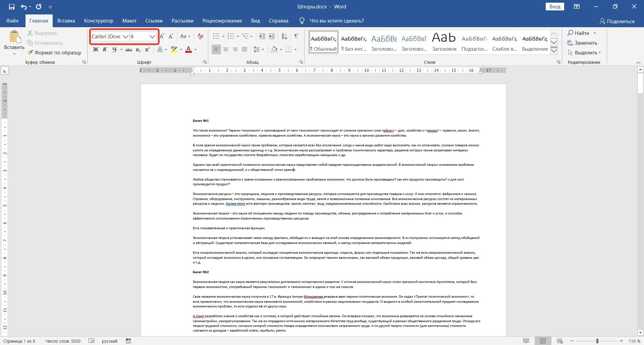Viewport: 644px width, 345px height.
Task: Apply the Обычный style
Action: (x=323, y=42)
